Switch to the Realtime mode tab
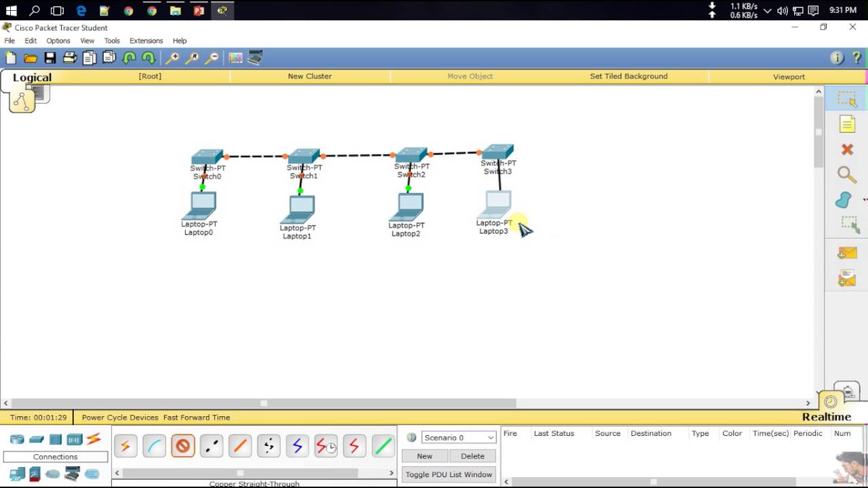Screen dimensions: 868x488 click(827, 417)
